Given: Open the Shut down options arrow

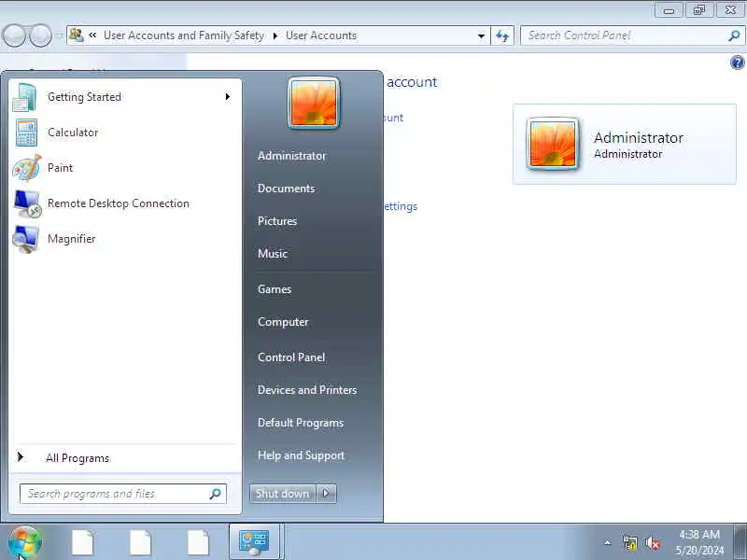Looking at the screenshot, I should point(326,494).
